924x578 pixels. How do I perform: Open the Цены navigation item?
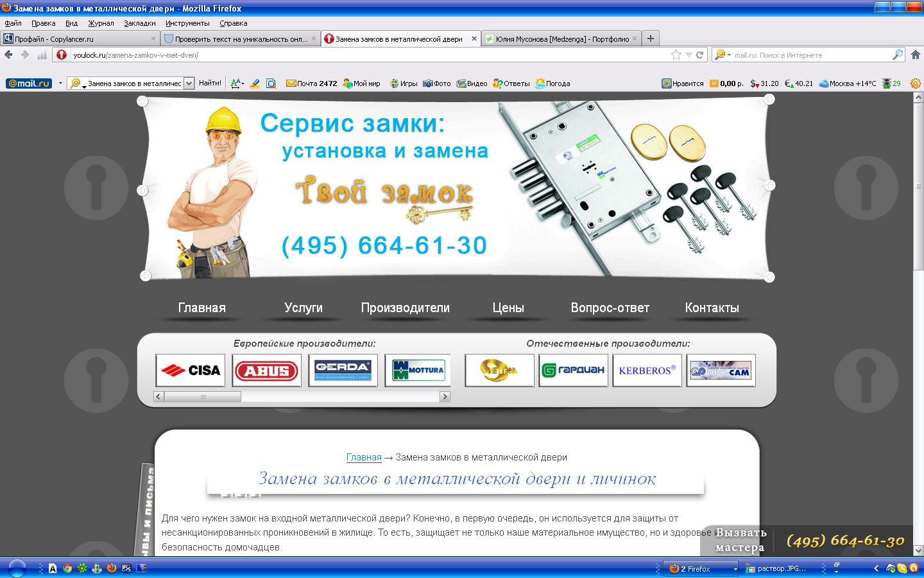[x=508, y=308]
